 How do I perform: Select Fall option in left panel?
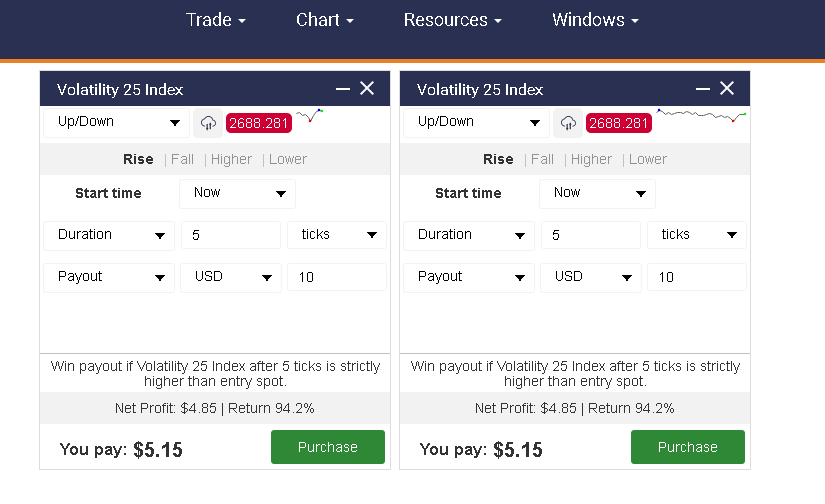[182, 159]
